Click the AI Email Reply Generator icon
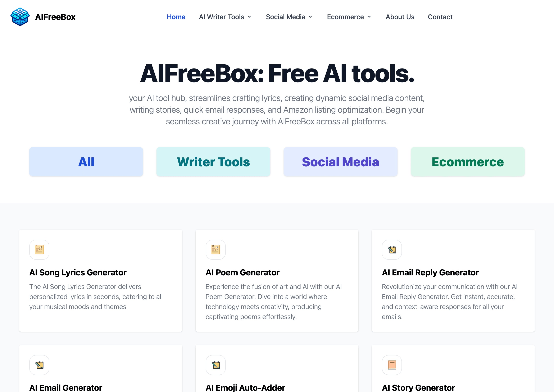This screenshot has width=554, height=392. [x=392, y=249]
